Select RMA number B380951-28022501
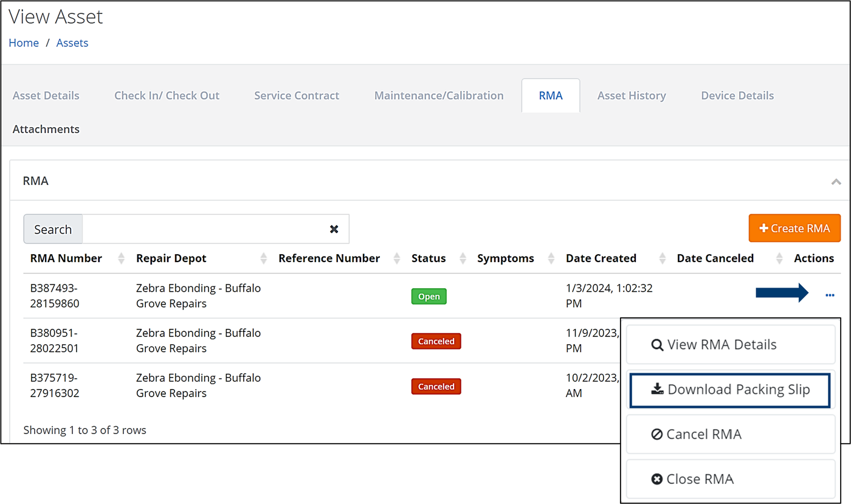Viewport: 851px width, 504px height. 55,340
